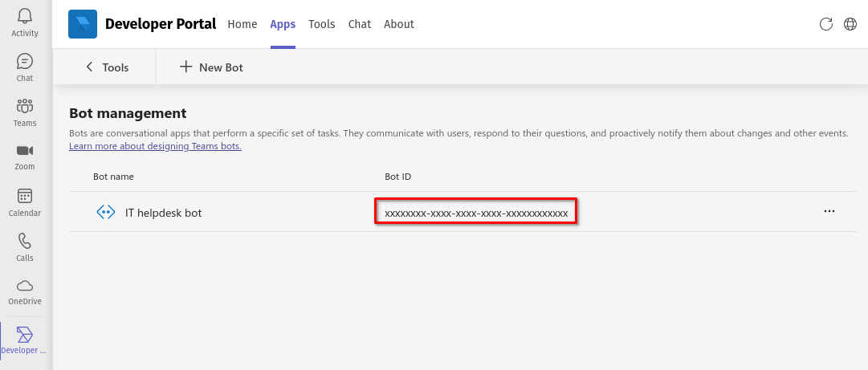
Task: Switch to the Tools tab
Action: [322, 24]
